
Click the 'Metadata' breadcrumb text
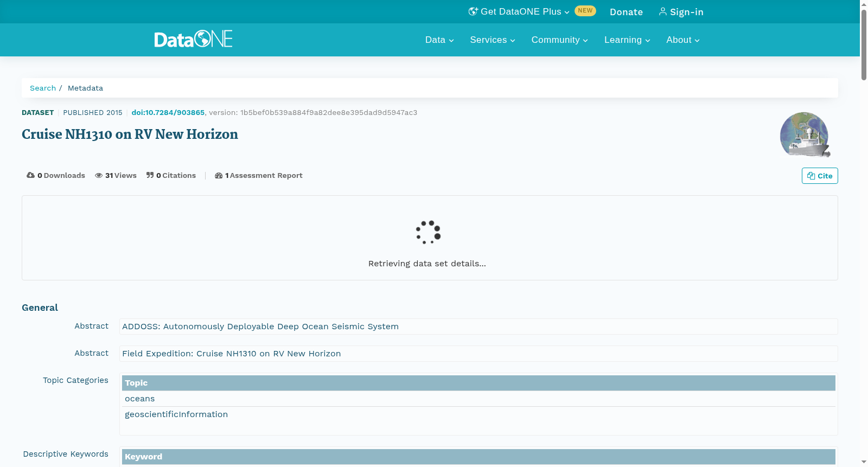point(85,88)
